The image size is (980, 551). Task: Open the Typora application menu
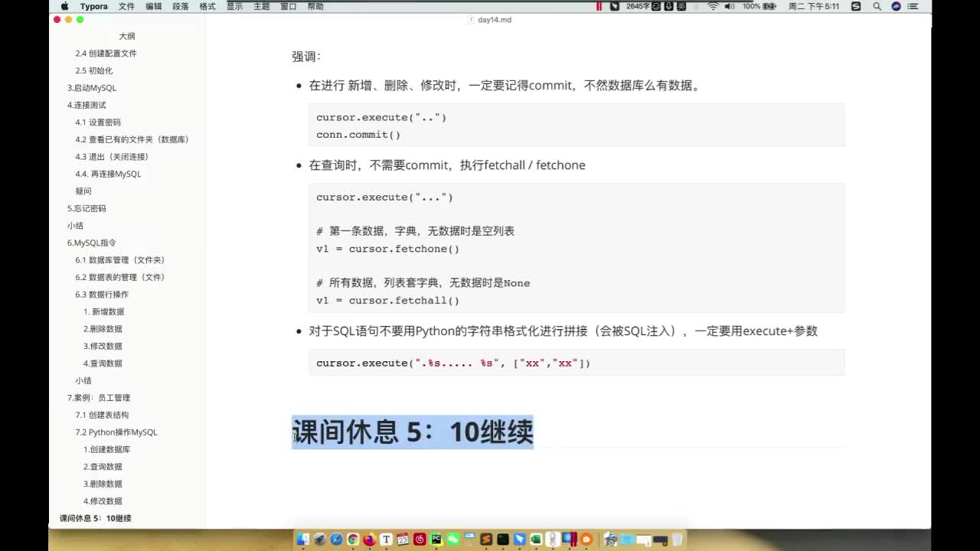pos(94,6)
